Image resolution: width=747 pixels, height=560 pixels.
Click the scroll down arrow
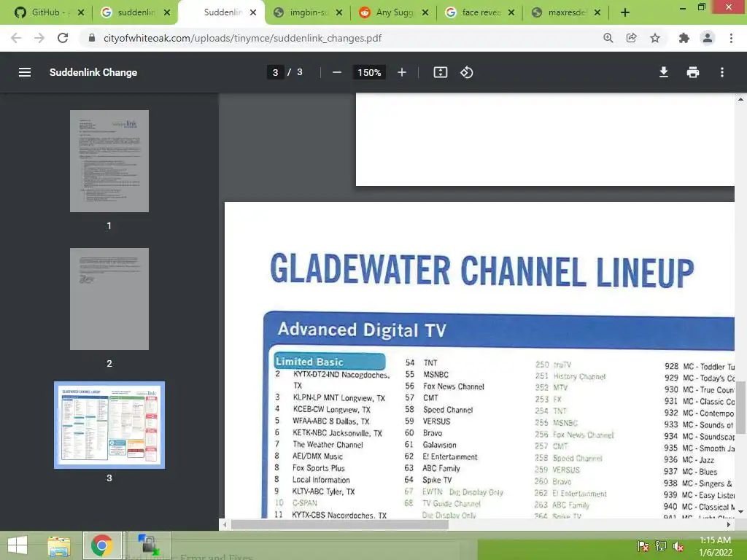click(x=741, y=512)
